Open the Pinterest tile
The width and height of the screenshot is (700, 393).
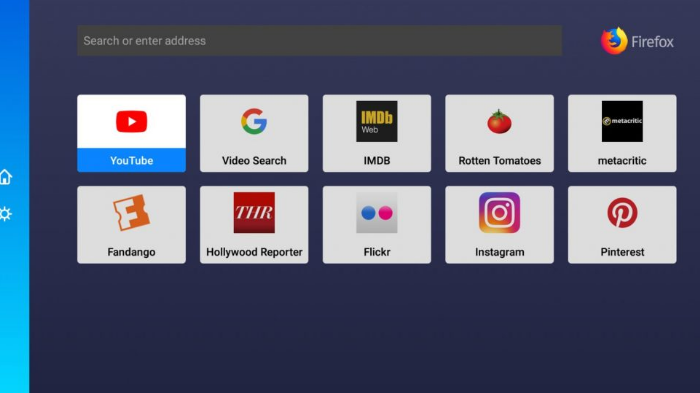click(x=622, y=225)
